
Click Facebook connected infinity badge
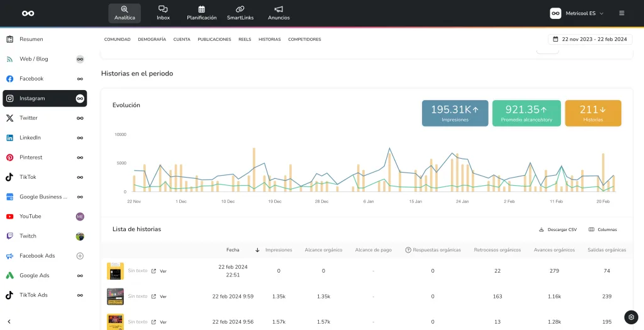pyautogui.click(x=80, y=79)
